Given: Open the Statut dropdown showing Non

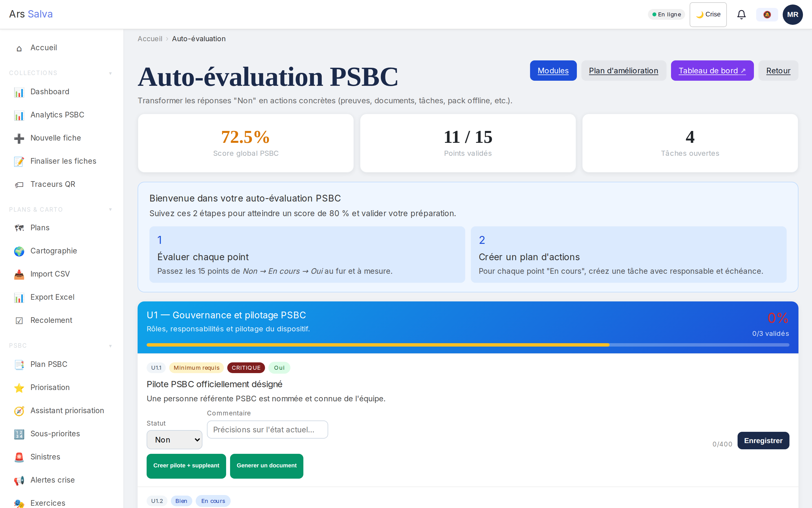Looking at the screenshot, I should 175,440.
